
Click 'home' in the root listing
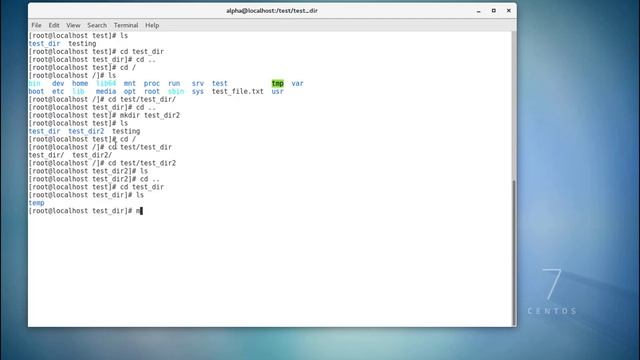(80, 83)
